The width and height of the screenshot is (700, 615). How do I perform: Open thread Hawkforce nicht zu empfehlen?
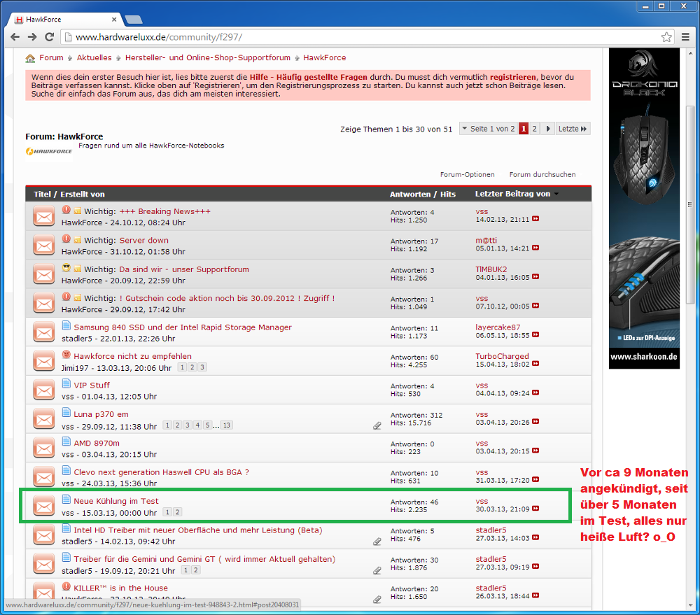pos(132,356)
